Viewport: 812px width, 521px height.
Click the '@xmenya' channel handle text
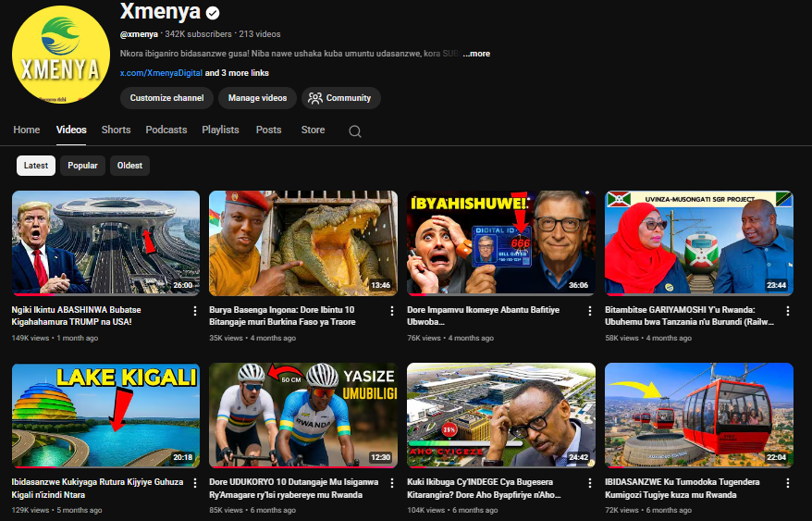pos(139,34)
